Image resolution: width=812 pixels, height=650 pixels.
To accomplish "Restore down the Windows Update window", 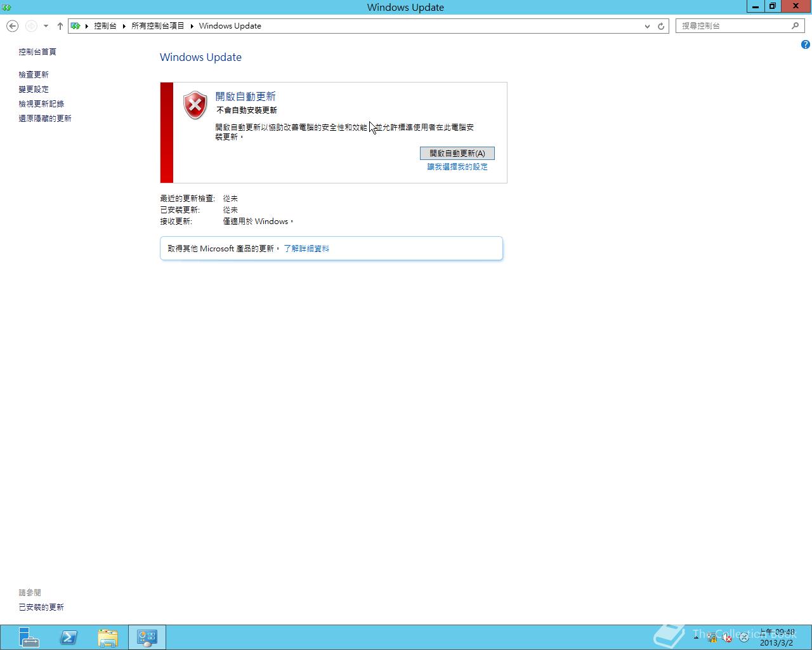I will click(x=773, y=6).
